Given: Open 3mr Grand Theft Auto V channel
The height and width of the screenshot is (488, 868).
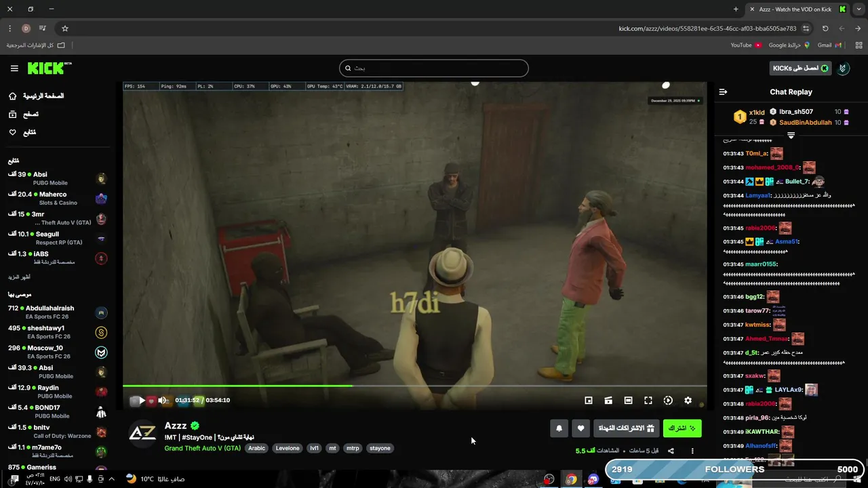Looking at the screenshot, I should (x=58, y=218).
